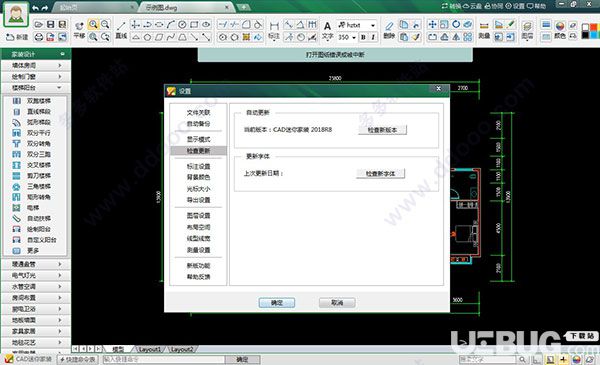Open the 转换 convert menu
The width and height of the screenshot is (600, 365).
451,6
